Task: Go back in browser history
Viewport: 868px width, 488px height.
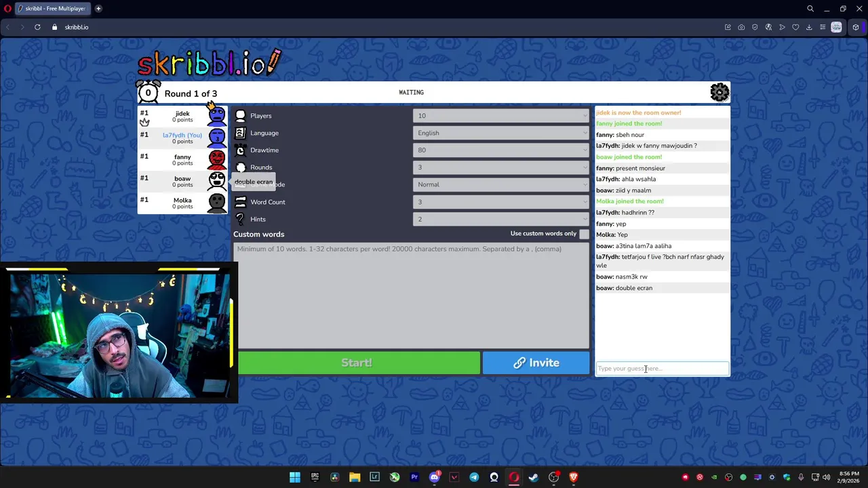Action: point(7,27)
